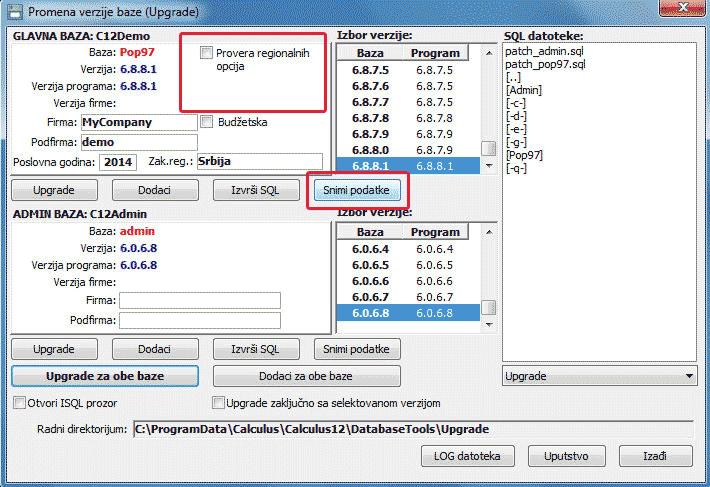Select patch_admin.sql in SQL files list

coord(543,51)
